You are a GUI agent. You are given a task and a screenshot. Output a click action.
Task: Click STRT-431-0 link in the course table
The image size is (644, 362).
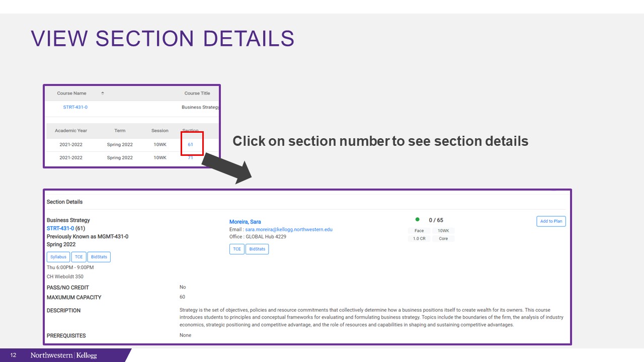(x=75, y=107)
